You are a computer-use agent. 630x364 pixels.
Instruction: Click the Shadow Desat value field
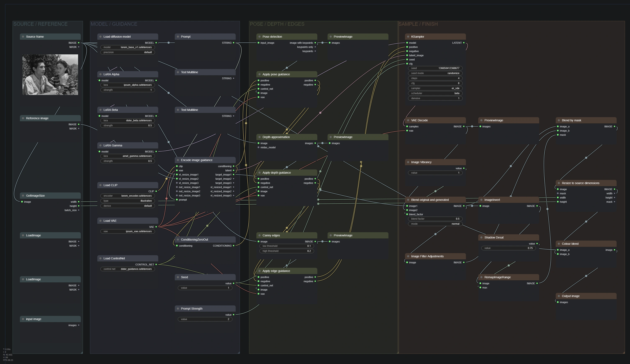509,248
